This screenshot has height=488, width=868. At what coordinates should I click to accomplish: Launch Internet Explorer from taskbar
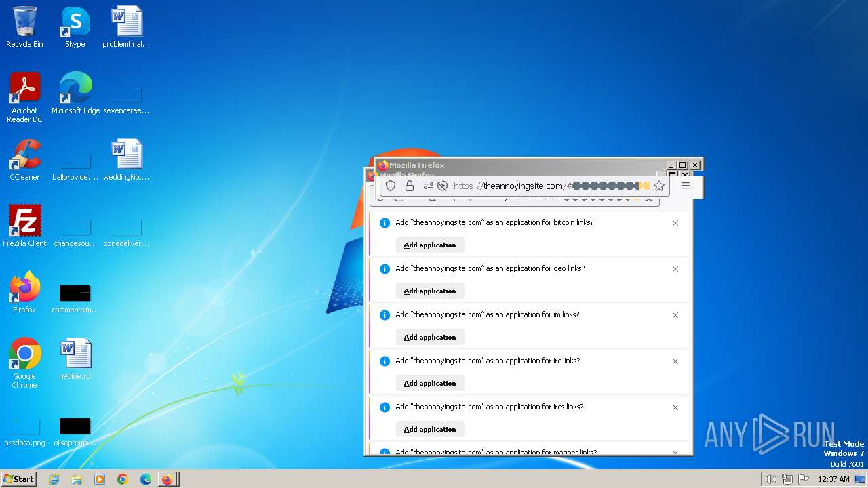54,479
